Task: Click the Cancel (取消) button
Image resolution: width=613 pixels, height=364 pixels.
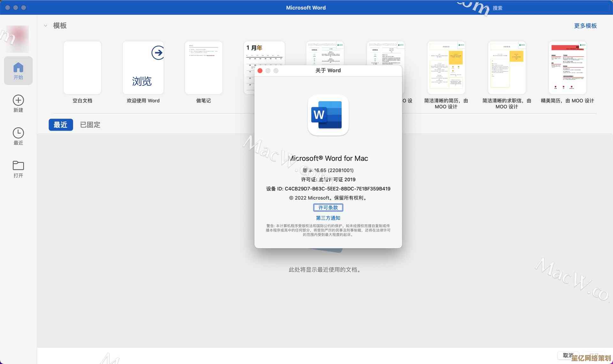Action: (568, 355)
